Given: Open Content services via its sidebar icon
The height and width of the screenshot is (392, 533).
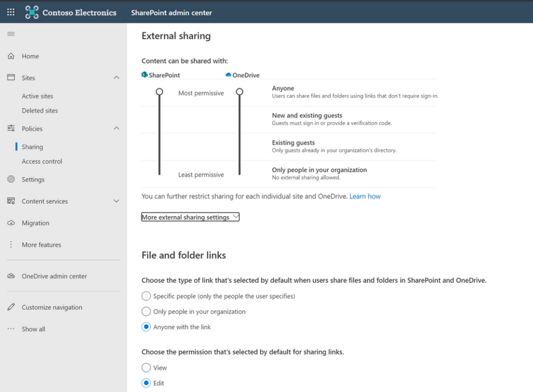Looking at the screenshot, I should pyautogui.click(x=11, y=201).
